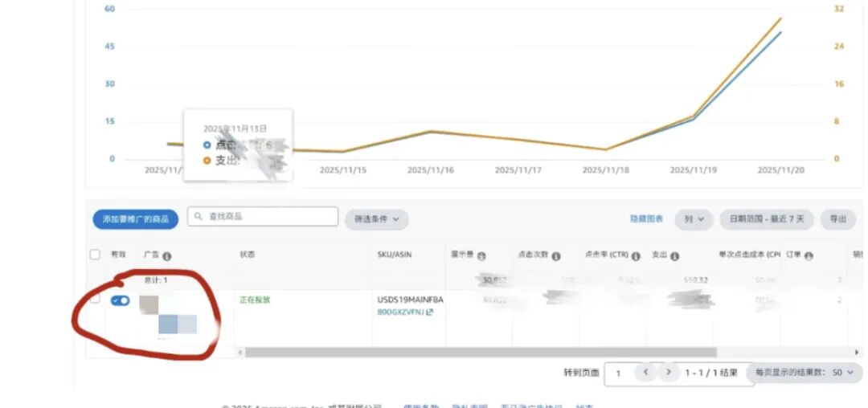Click the info icon next to 订单 header
The image size is (868, 408).
pos(809,256)
